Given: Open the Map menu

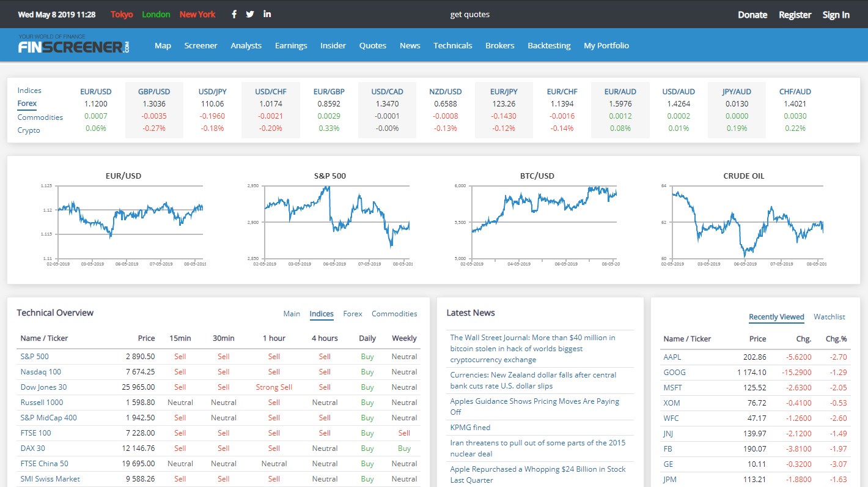Looking at the screenshot, I should (163, 45).
